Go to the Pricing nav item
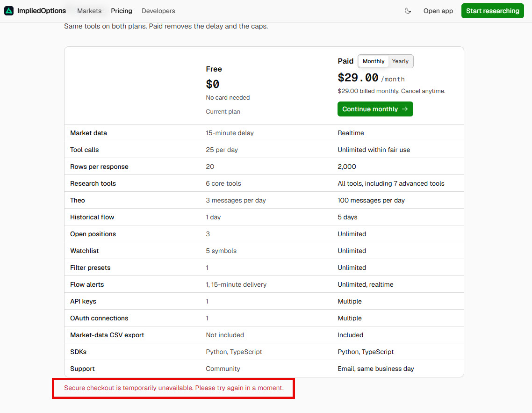 (x=122, y=11)
